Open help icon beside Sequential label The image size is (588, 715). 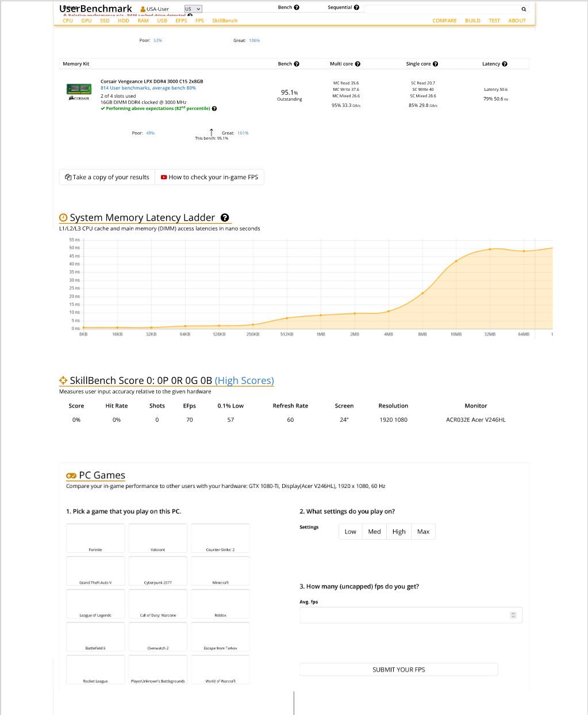coord(356,7)
